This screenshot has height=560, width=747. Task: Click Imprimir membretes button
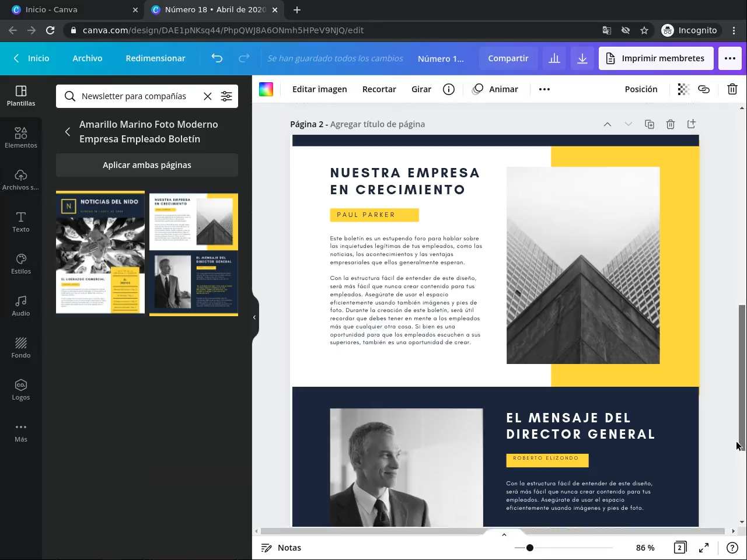tap(656, 58)
